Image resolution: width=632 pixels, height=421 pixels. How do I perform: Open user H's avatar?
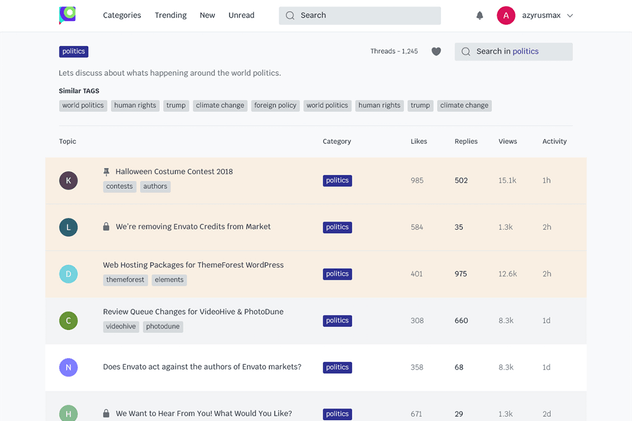pyautogui.click(x=69, y=413)
